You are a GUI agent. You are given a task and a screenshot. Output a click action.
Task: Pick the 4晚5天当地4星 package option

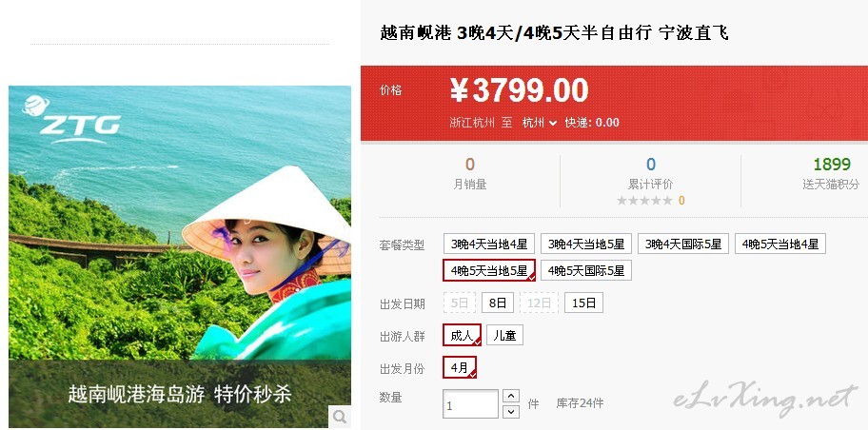pyautogui.click(x=780, y=244)
